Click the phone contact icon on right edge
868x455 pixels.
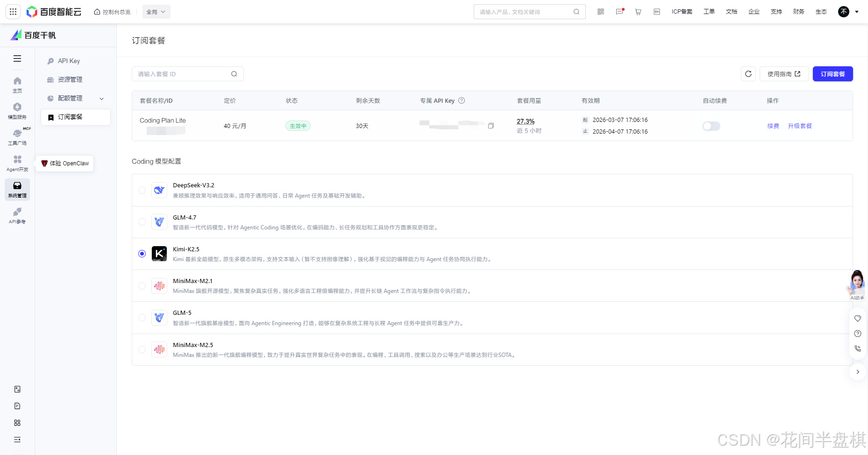pos(858,348)
